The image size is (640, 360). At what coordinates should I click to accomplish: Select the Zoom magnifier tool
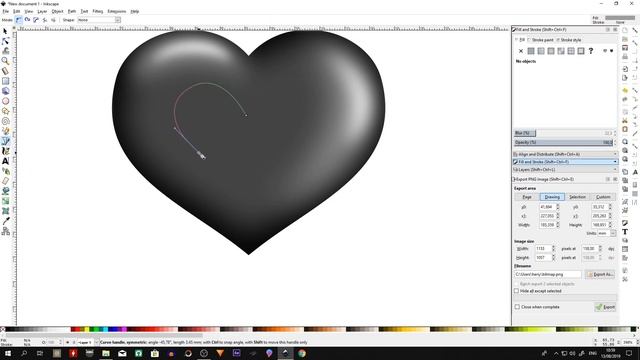click(x=5, y=61)
